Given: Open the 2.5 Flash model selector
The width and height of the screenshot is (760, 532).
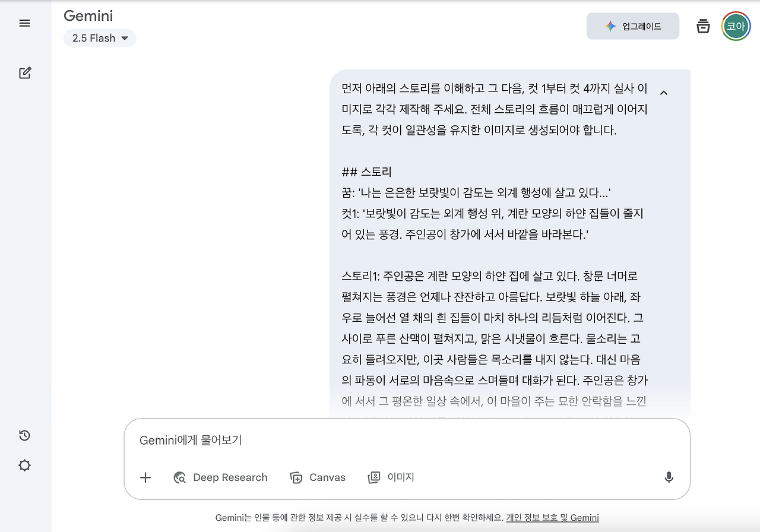Looking at the screenshot, I should (x=100, y=37).
